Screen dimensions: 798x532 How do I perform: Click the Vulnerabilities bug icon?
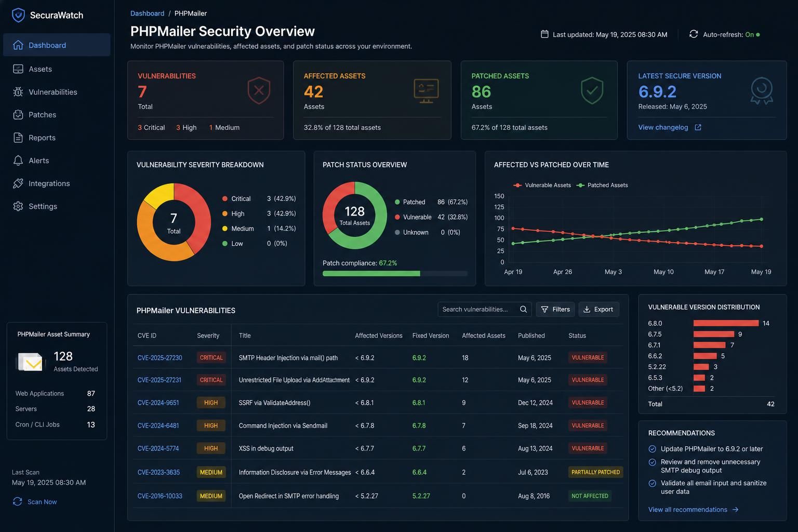18,92
